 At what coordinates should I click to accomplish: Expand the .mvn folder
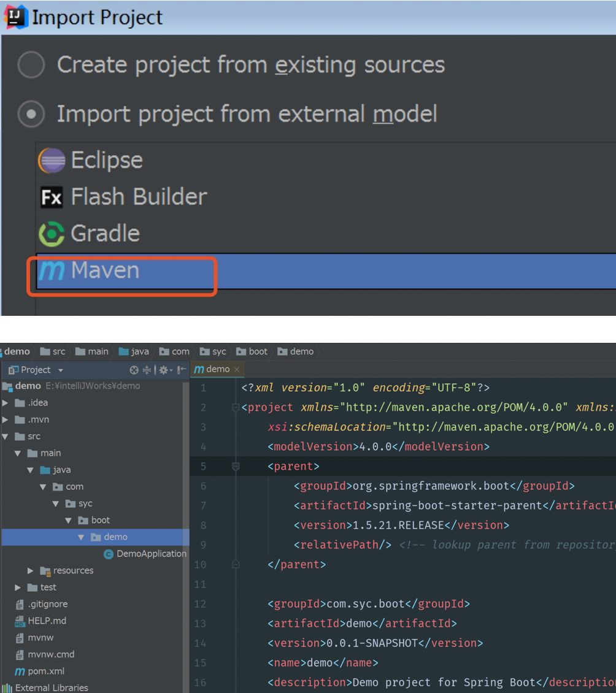[6, 419]
